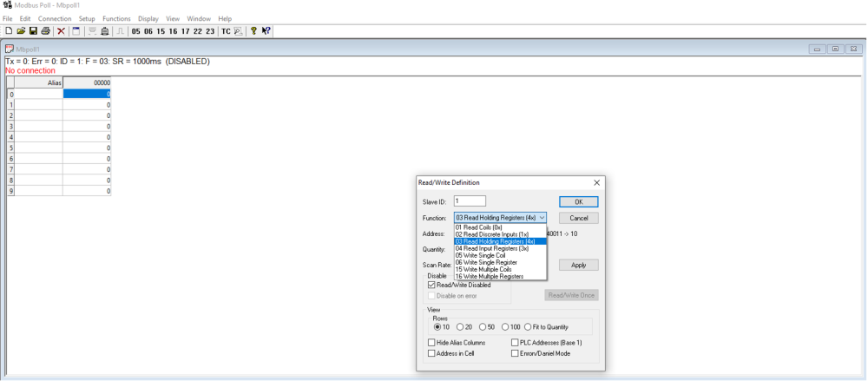Click the Save floppy disk icon
The height and width of the screenshot is (381, 868).
(x=33, y=31)
